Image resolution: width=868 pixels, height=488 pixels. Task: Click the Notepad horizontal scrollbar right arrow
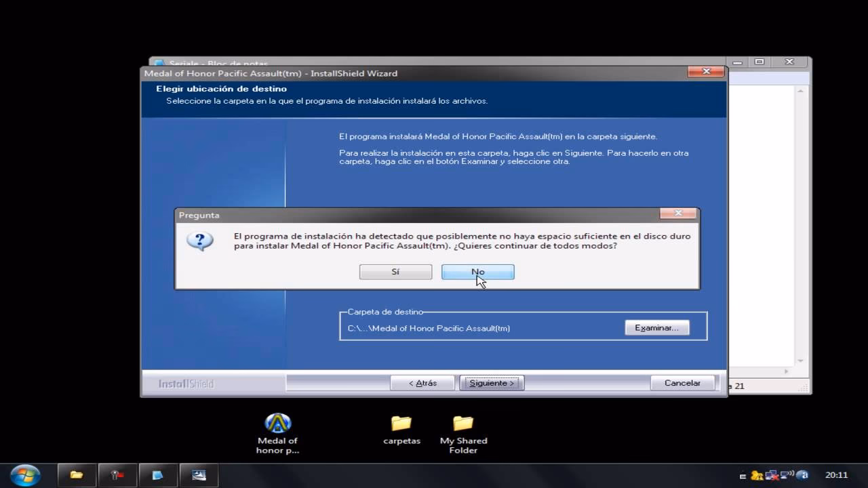click(x=788, y=371)
